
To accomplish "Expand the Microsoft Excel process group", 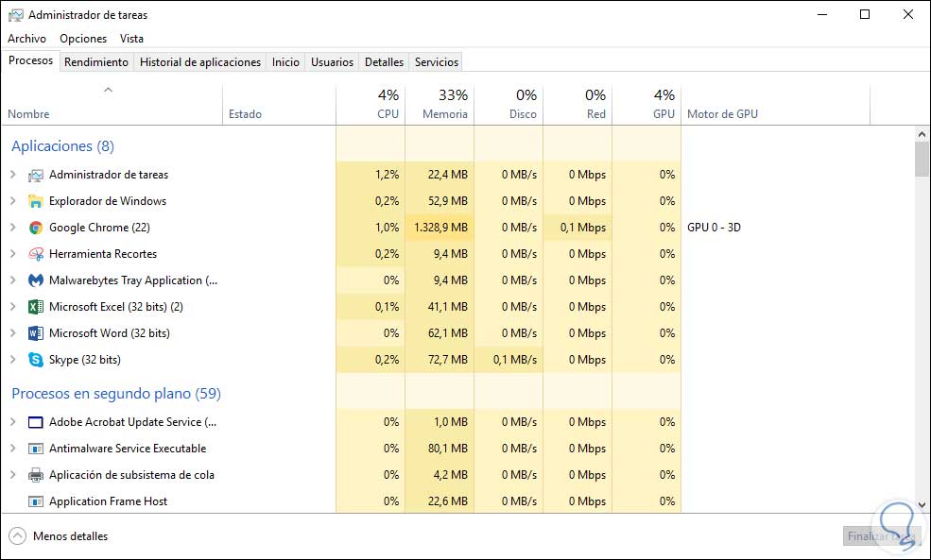I will pos(13,307).
